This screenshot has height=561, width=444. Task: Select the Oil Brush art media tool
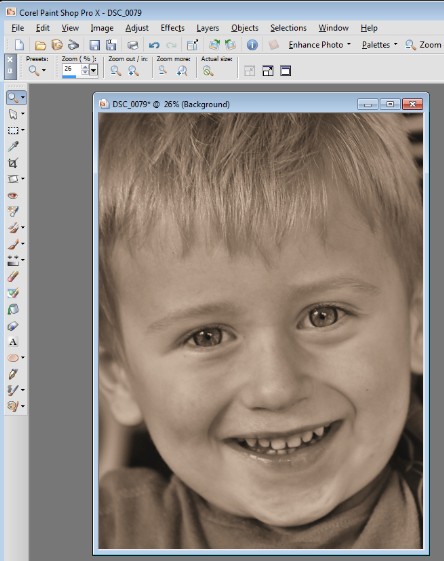(x=13, y=406)
